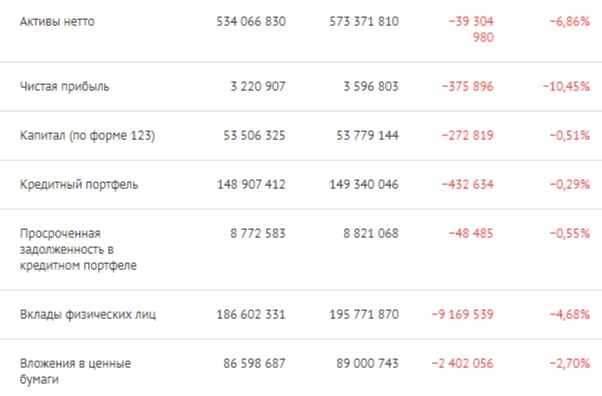Click the 'Активы нетто' row label
The image size is (602, 396).
(x=57, y=22)
